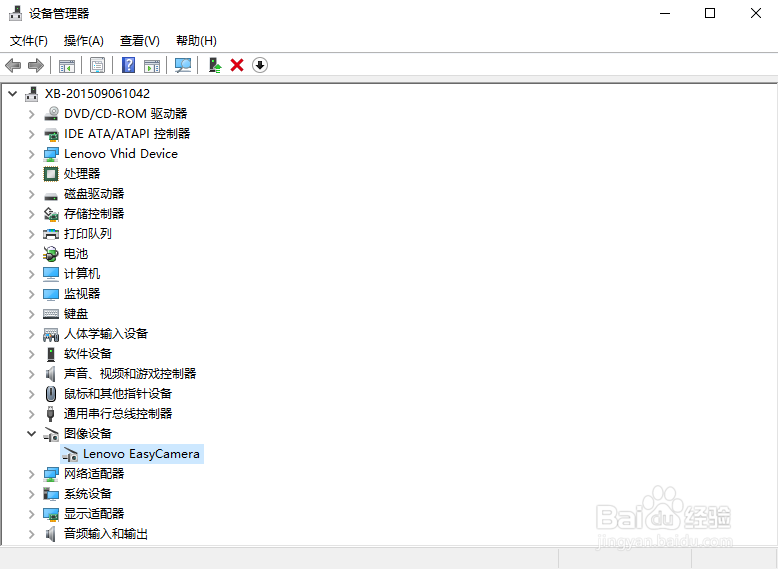Click the blue Help toolbar icon

point(129,65)
